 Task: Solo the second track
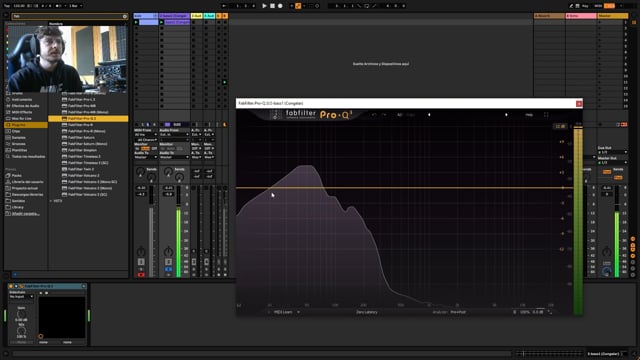pos(168,269)
